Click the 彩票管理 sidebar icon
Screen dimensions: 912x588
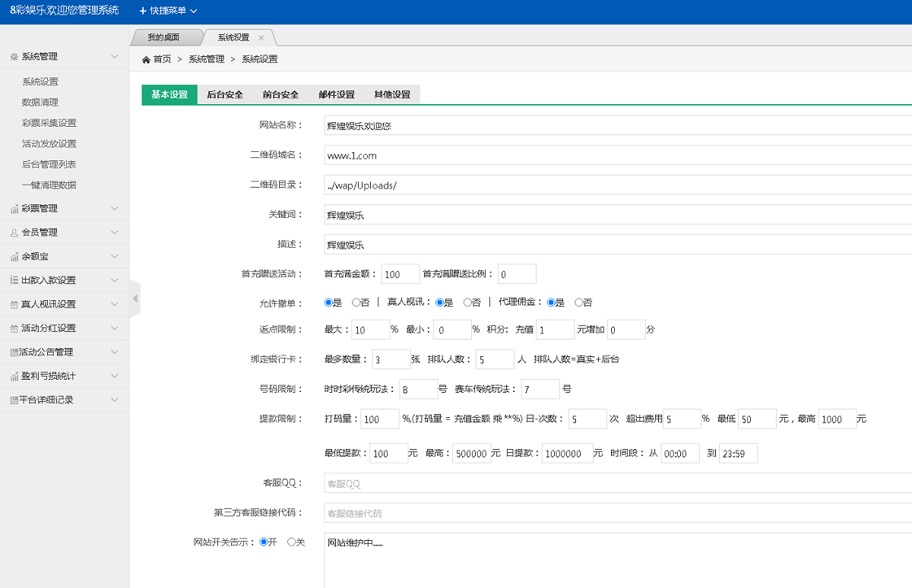click(13, 208)
